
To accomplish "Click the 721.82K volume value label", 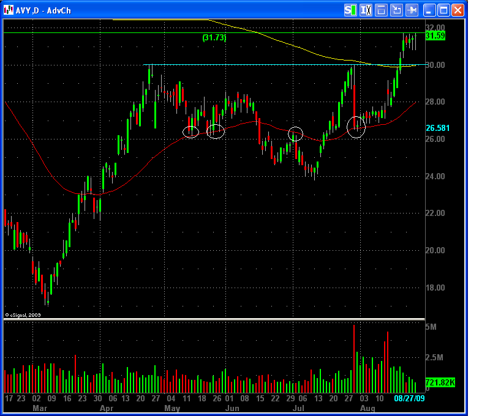I will tap(440, 382).
